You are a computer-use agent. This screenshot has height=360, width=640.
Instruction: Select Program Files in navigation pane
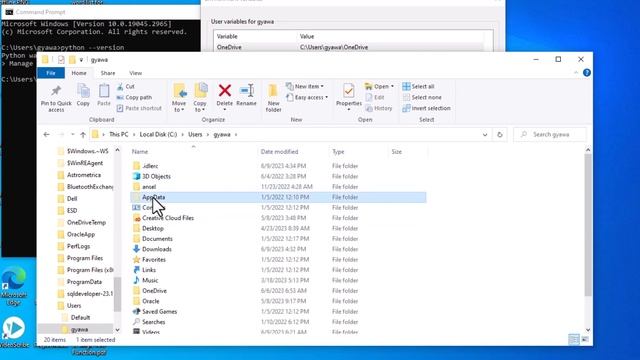pos(85,258)
